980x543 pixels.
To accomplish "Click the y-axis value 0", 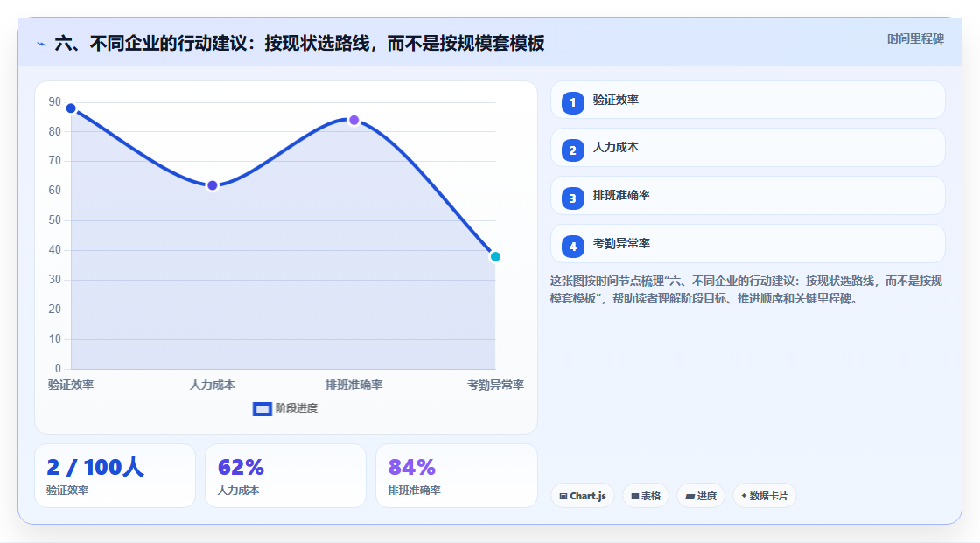I will [x=58, y=369].
